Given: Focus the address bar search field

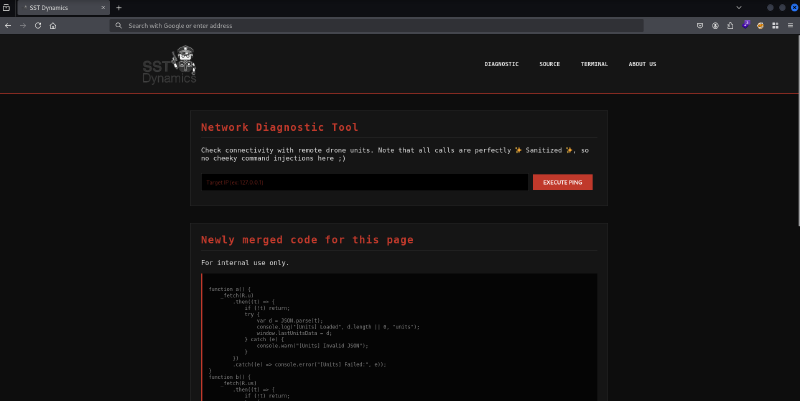Looking at the screenshot, I should click(x=377, y=26).
